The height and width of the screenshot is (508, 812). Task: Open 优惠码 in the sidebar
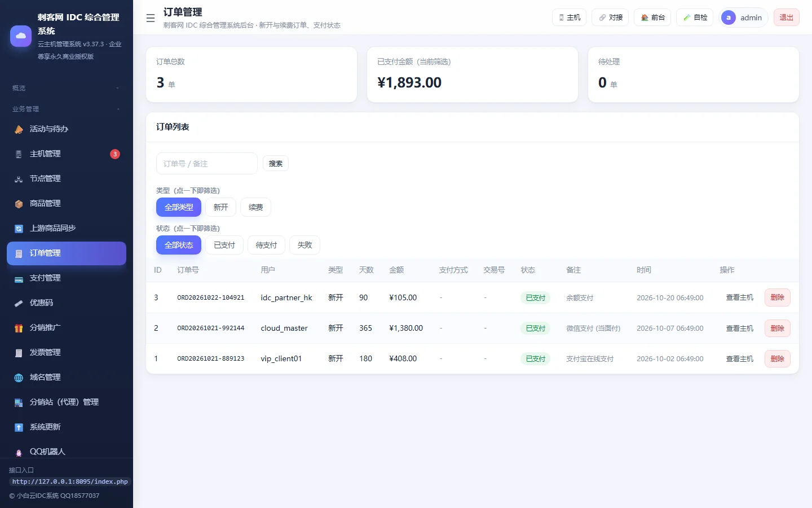pos(67,303)
